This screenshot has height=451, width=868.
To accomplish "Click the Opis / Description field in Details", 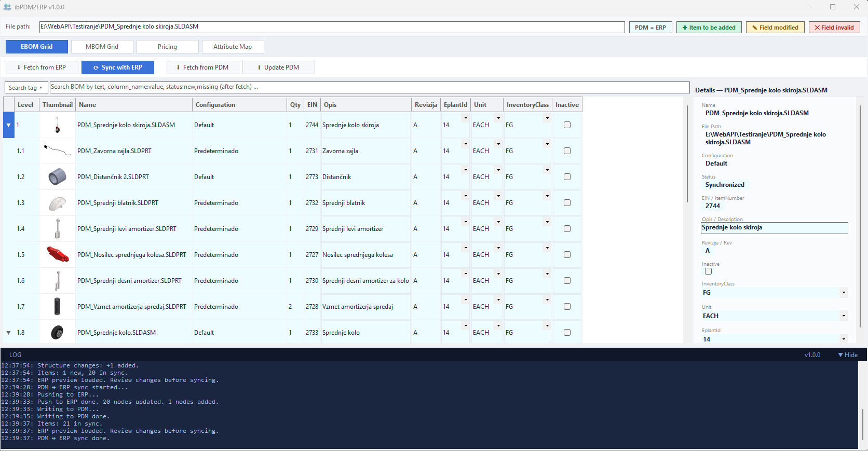I will click(x=775, y=228).
